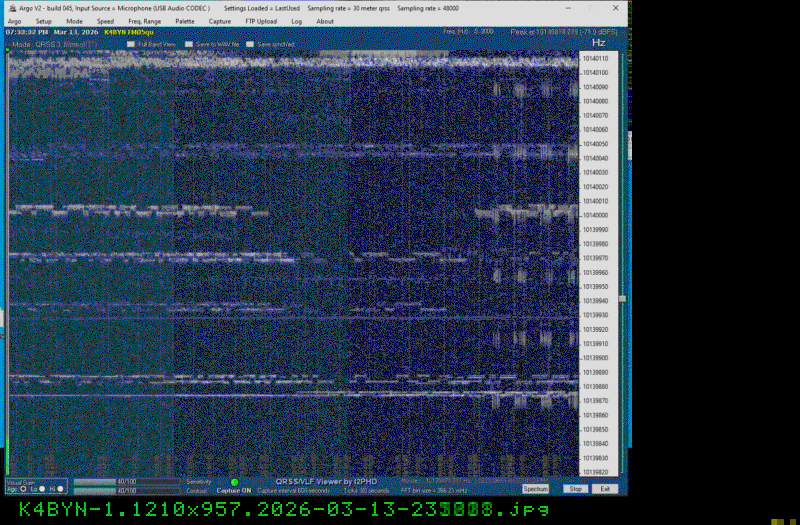
Task: Open the Mode menu
Action: coord(75,21)
